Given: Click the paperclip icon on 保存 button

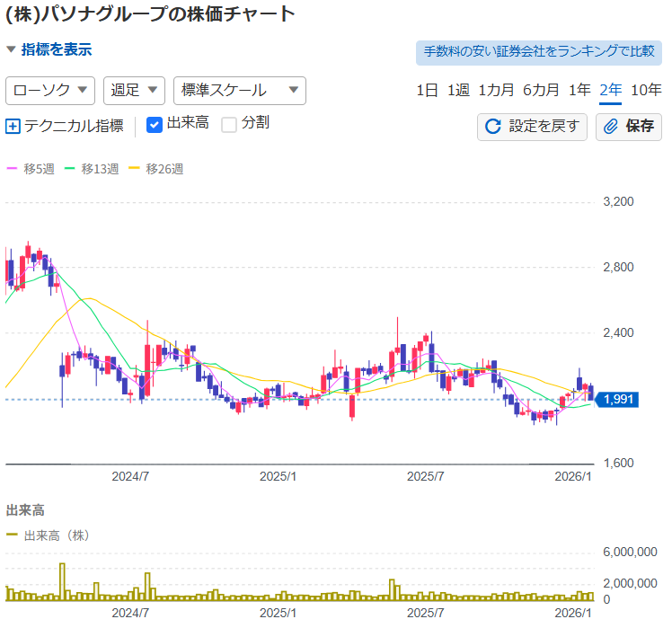Looking at the screenshot, I should [x=611, y=127].
